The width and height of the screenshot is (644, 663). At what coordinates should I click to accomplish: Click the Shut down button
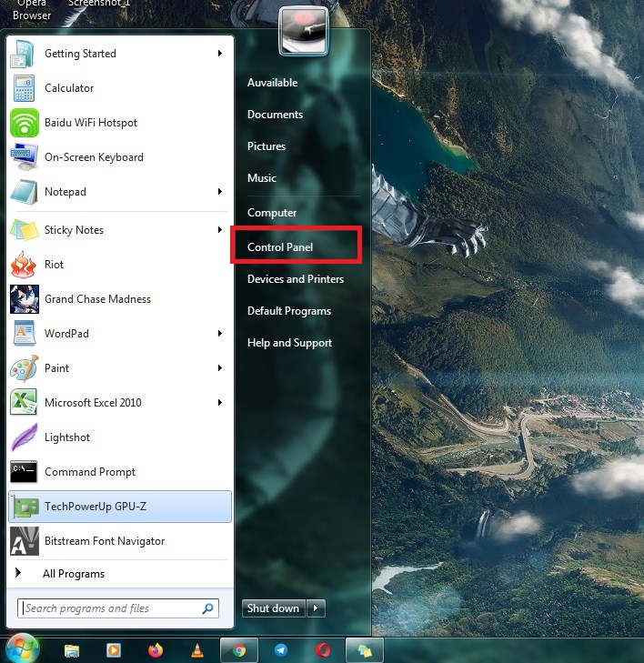pos(273,608)
